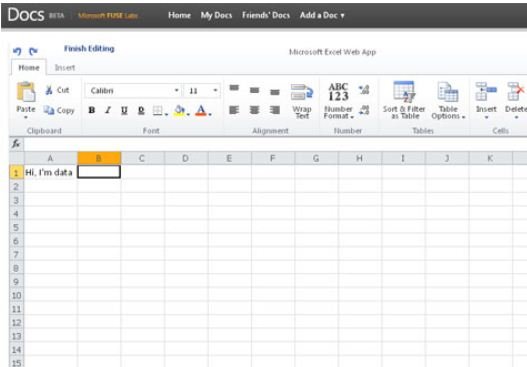527x367 pixels.
Task: Align text to middle vertically
Action: pos(254,90)
